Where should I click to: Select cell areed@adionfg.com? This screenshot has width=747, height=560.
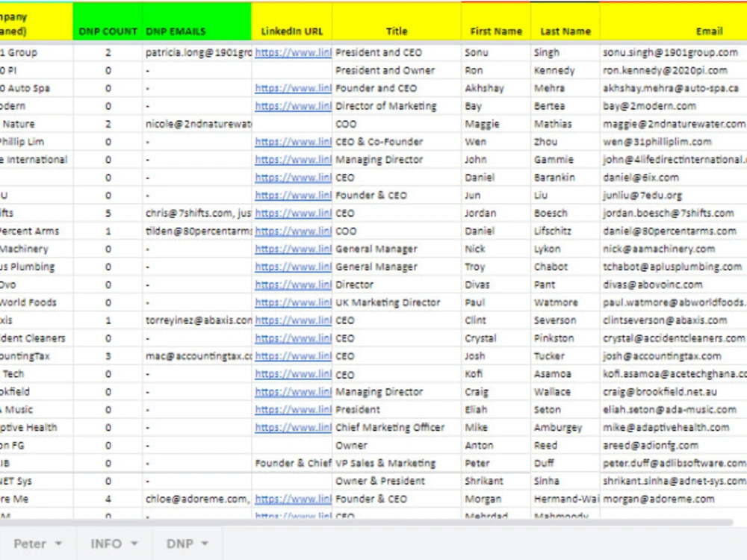[673, 445]
